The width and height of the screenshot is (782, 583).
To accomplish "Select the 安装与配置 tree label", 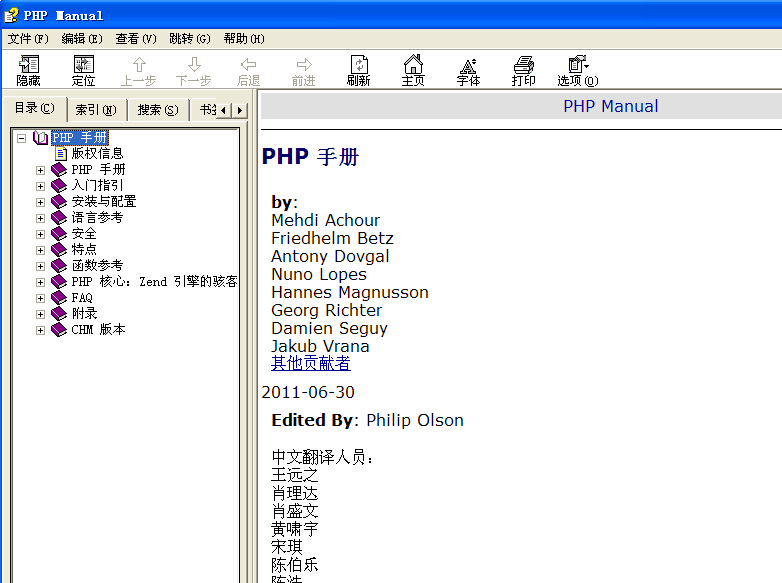I will pyautogui.click(x=104, y=201).
